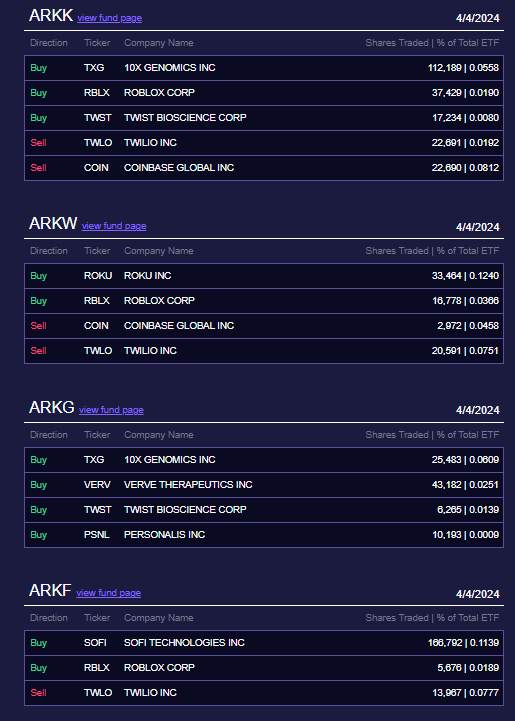
Task: Click the ARKF fund heading
Action: click(x=50, y=590)
